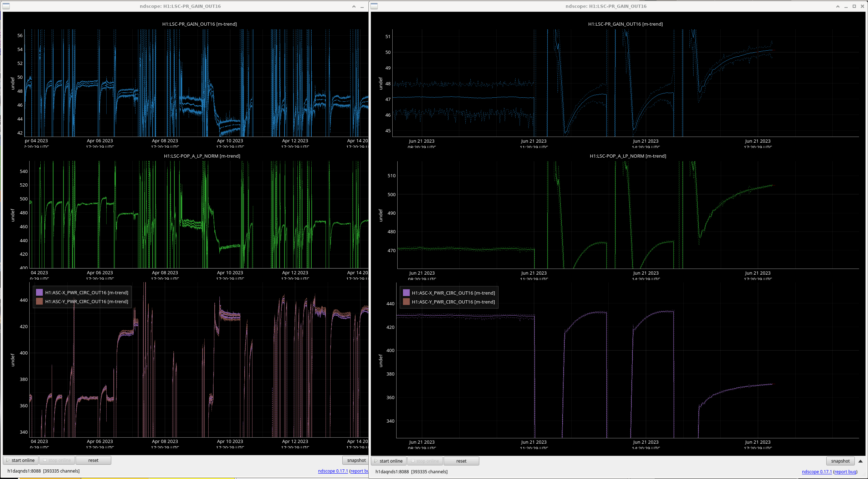Open the left ndscope window menu icon

coord(6,6)
